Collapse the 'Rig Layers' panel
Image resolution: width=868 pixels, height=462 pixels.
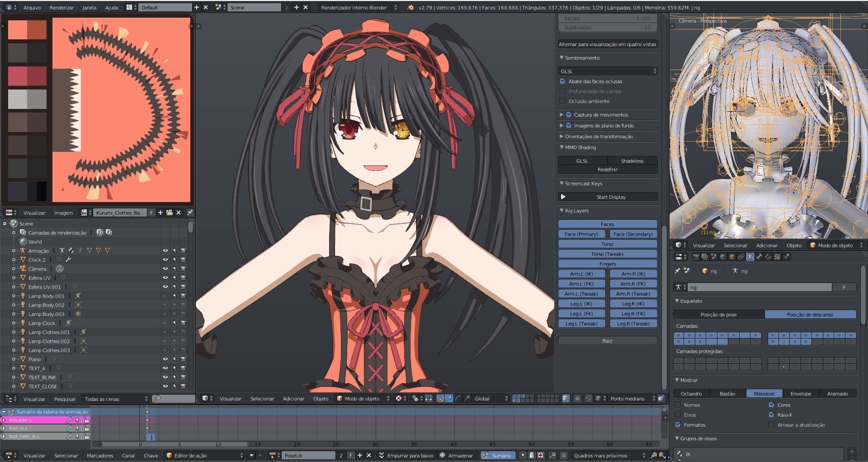[561, 211]
